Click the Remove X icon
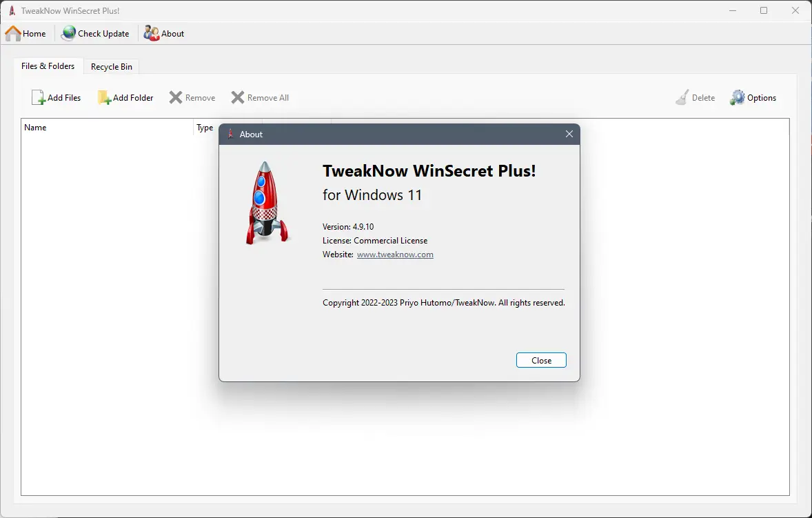The image size is (812, 518). click(x=176, y=97)
